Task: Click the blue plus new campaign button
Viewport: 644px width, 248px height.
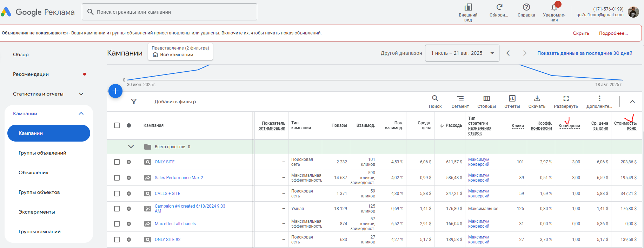Action: (115, 91)
